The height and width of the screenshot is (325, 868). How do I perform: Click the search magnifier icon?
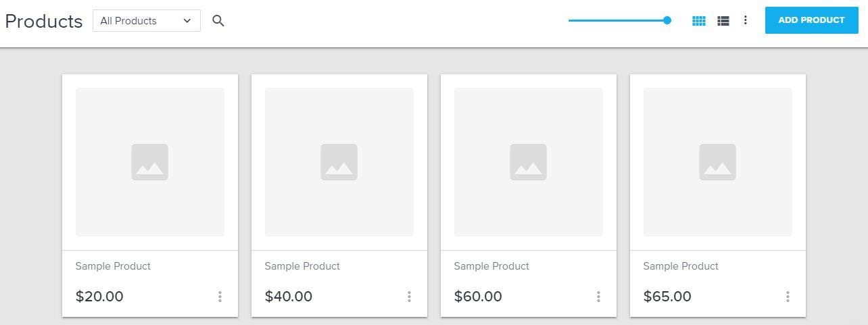218,21
